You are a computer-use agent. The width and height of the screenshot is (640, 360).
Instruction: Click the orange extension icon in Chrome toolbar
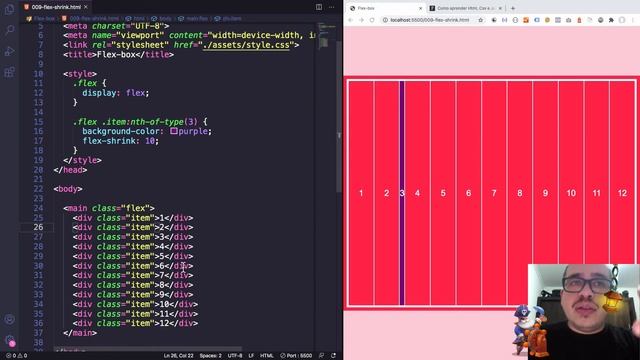526,20
